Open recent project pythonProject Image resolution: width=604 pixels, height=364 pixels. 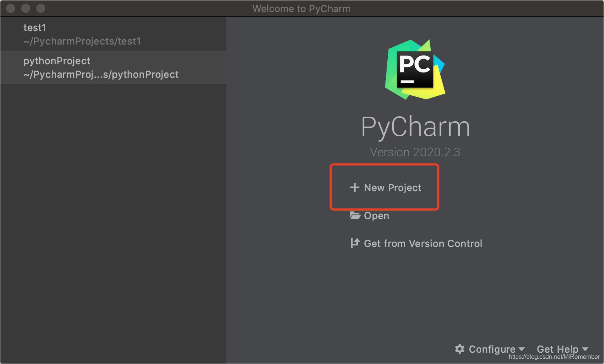(113, 67)
